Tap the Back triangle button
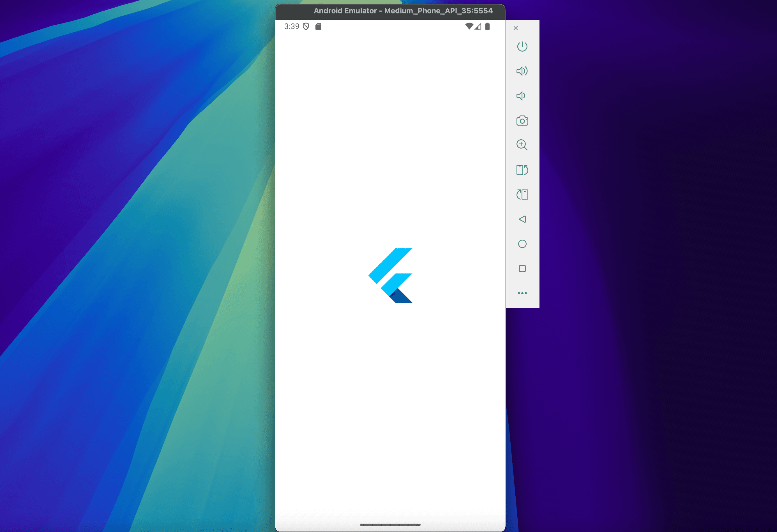This screenshot has width=777, height=532. coord(522,219)
